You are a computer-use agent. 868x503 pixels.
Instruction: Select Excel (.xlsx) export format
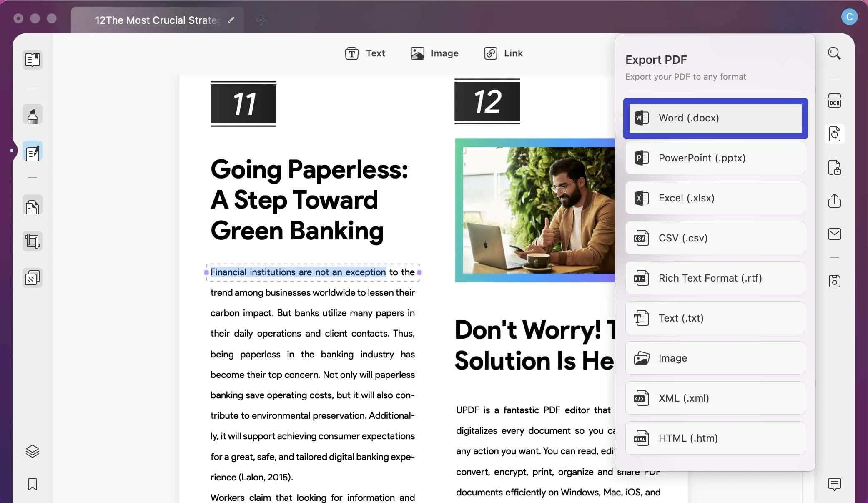click(716, 198)
